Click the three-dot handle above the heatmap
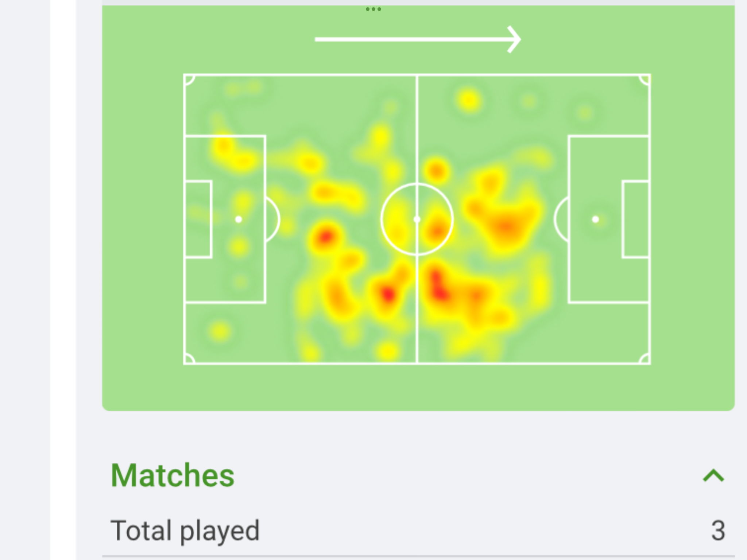This screenshot has width=747, height=560. tap(373, 9)
